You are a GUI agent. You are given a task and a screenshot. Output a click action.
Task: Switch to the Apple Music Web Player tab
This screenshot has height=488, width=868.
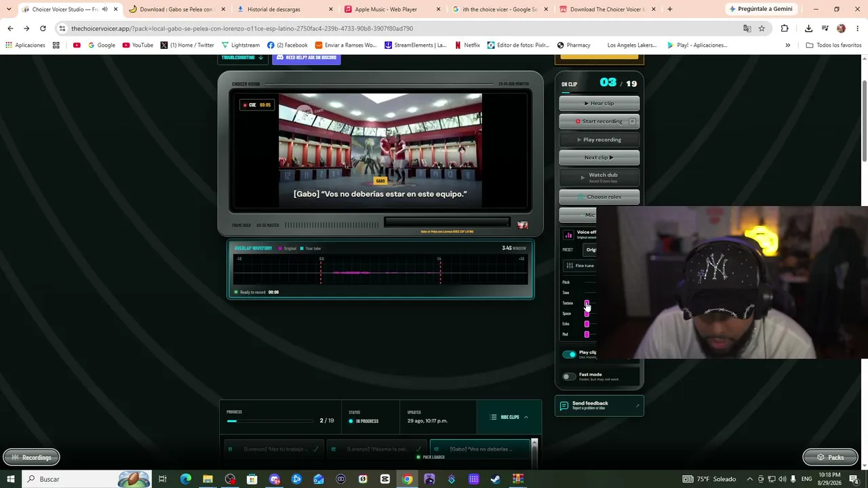pos(393,9)
